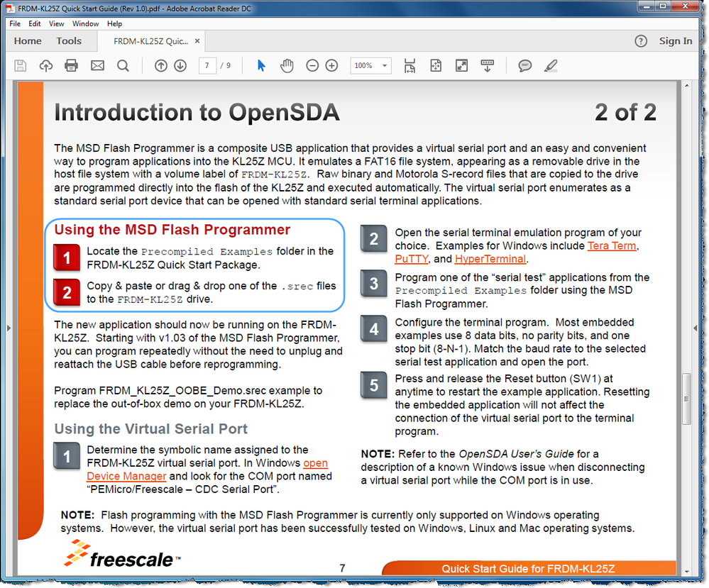709x588 pixels.
Task: Open the File menu
Action: [x=15, y=23]
